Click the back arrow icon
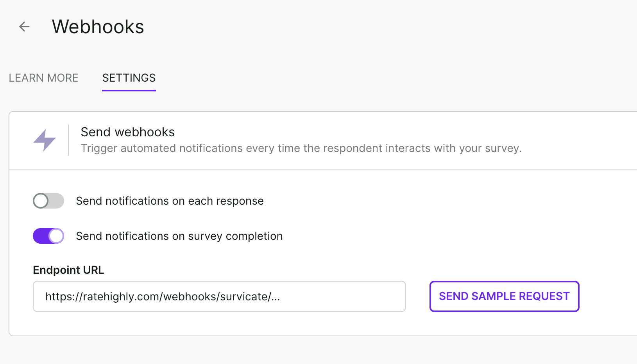This screenshot has width=637, height=364. pos(24,27)
